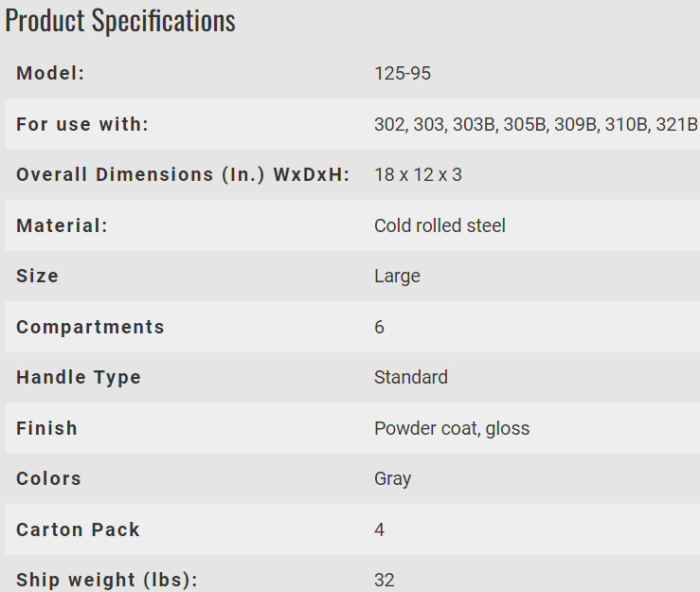Click the Overall Dimensions label
Screen dimensions: 700x592
pos(183,174)
